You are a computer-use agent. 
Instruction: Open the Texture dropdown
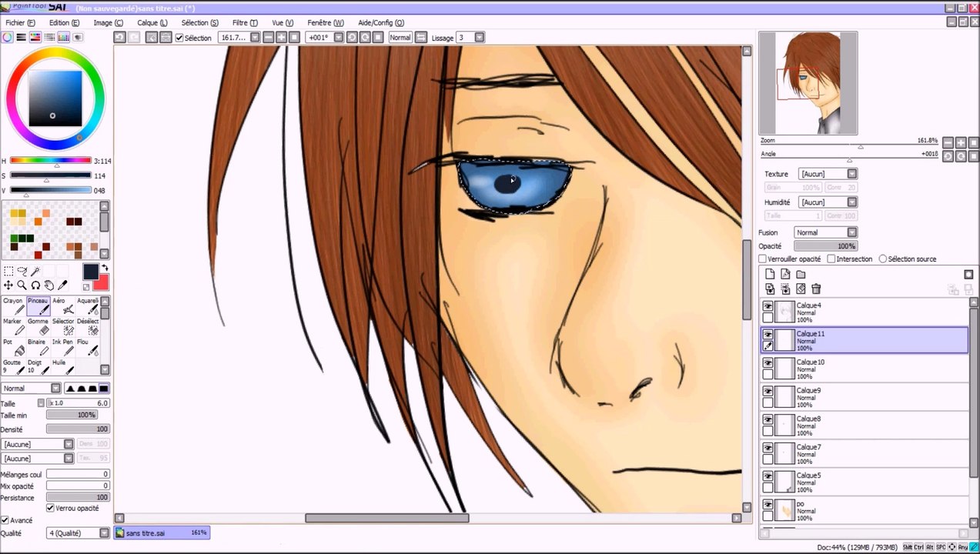click(x=828, y=174)
